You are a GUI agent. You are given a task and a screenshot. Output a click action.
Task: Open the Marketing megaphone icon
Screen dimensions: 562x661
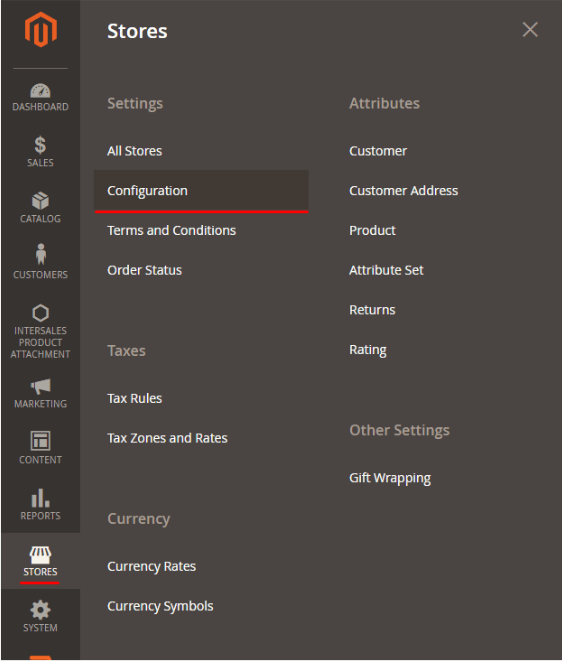click(x=40, y=387)
